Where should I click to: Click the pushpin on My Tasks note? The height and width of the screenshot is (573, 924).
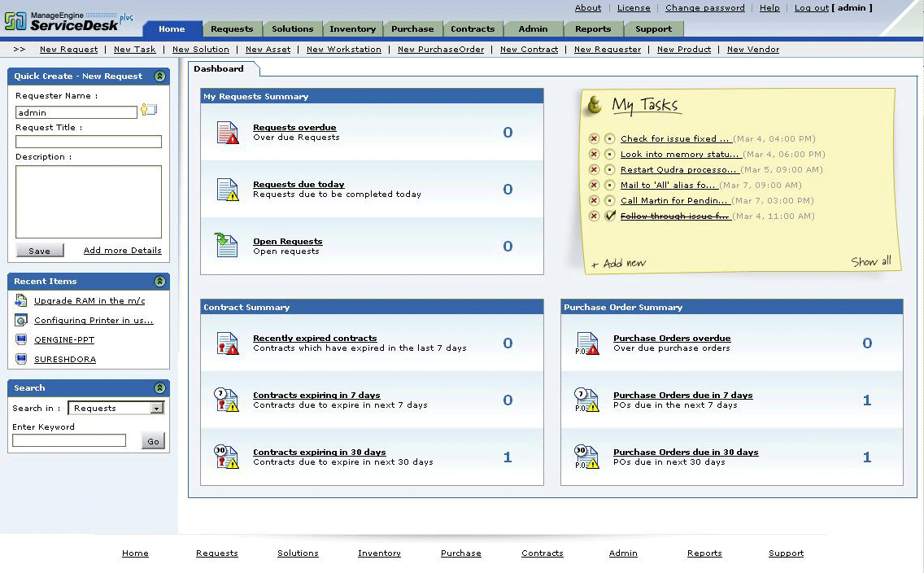[595, 104]
